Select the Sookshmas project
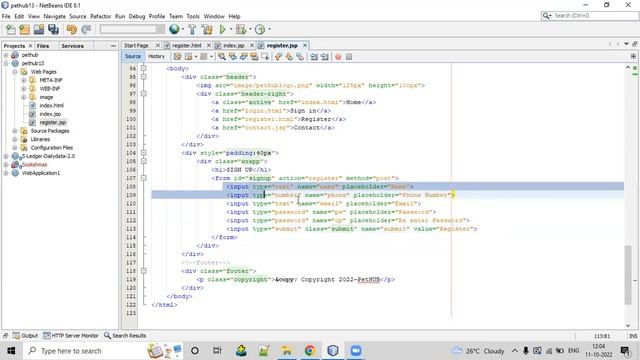The height and width of the screenshot is (360, 640). tap(34, 164)
